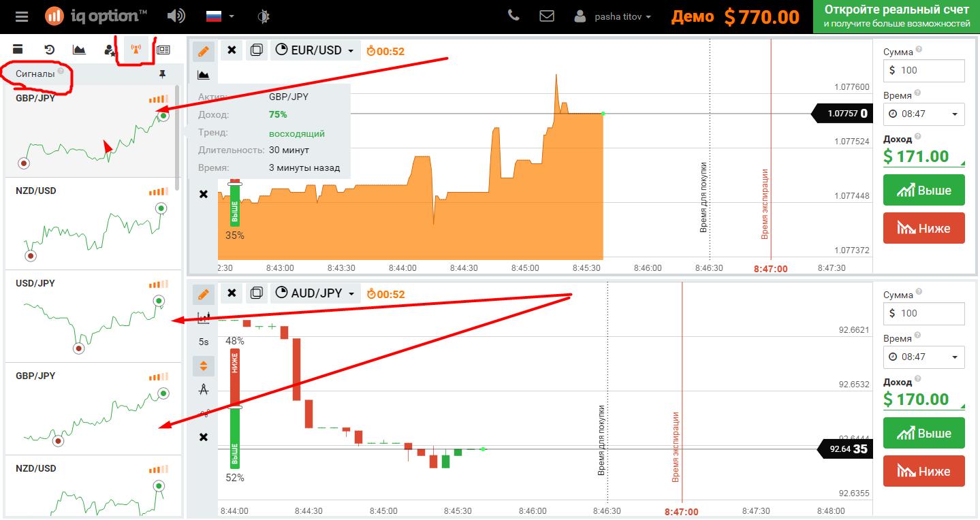Click the Демо $770.00 balance
The width and height of the screenshot is (980, 520).
pyautogui.click(x=735, y=16)
